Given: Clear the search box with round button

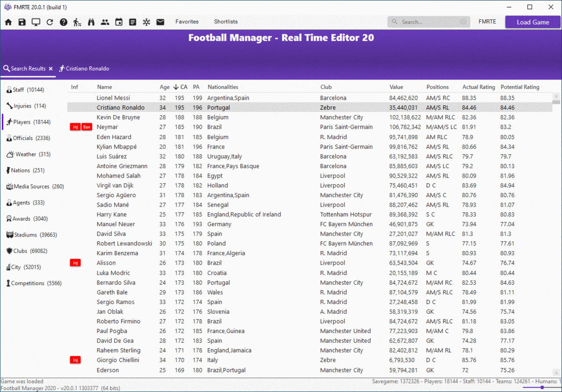Looking at the screenshot, I should [463, 22].
